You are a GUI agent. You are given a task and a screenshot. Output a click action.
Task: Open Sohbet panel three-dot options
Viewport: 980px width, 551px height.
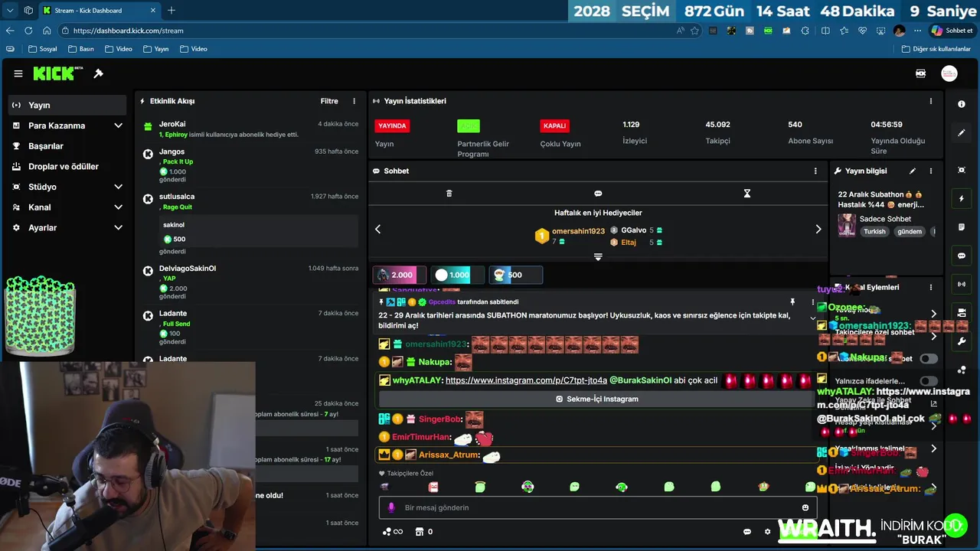coord(815,171)
